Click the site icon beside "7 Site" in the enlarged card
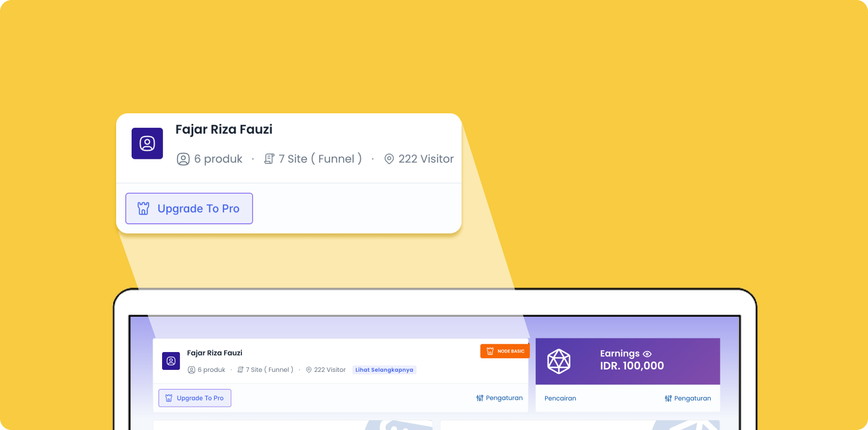This screenshot has width=868, height=430. pos(269,159)
